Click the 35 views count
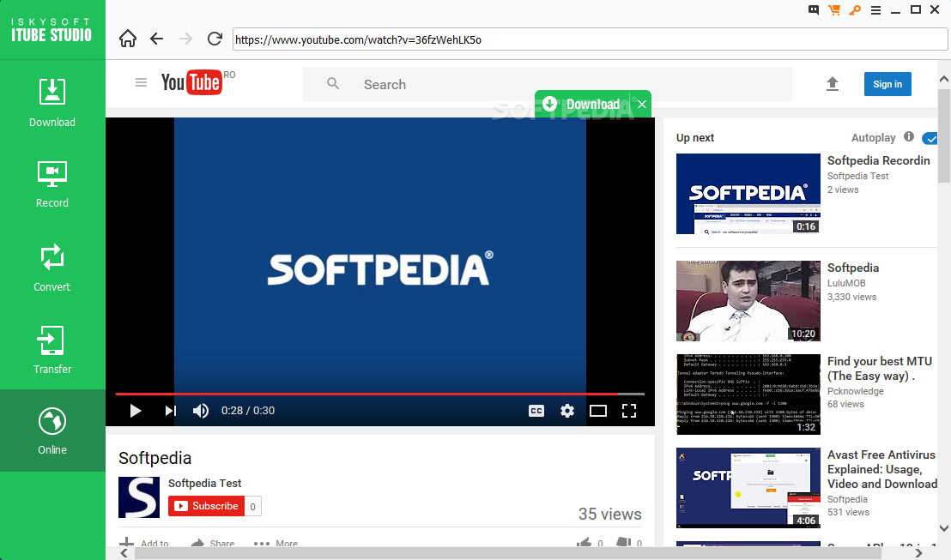This screenshot has width=951, height=560. (x=609, y=514)
